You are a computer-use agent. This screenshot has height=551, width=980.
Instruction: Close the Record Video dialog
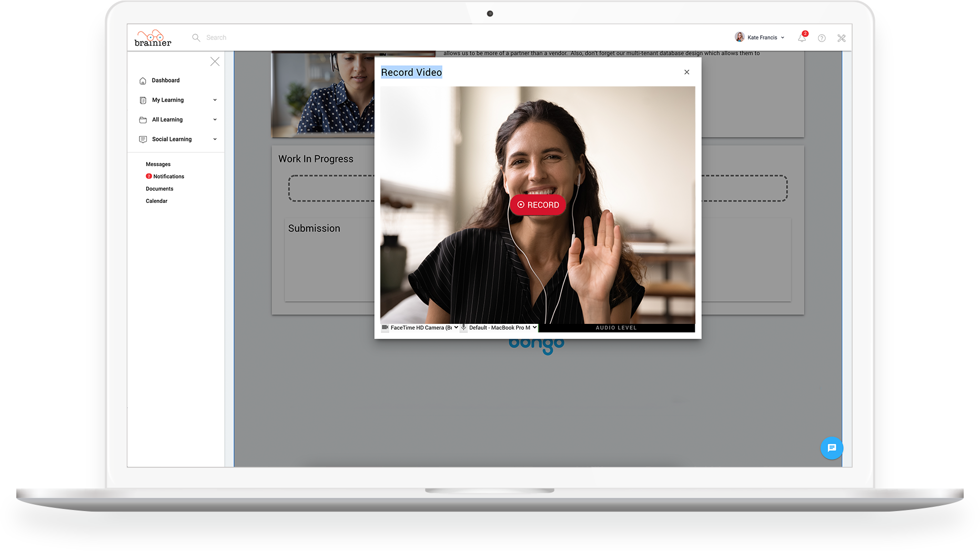[x=686, y=72]
